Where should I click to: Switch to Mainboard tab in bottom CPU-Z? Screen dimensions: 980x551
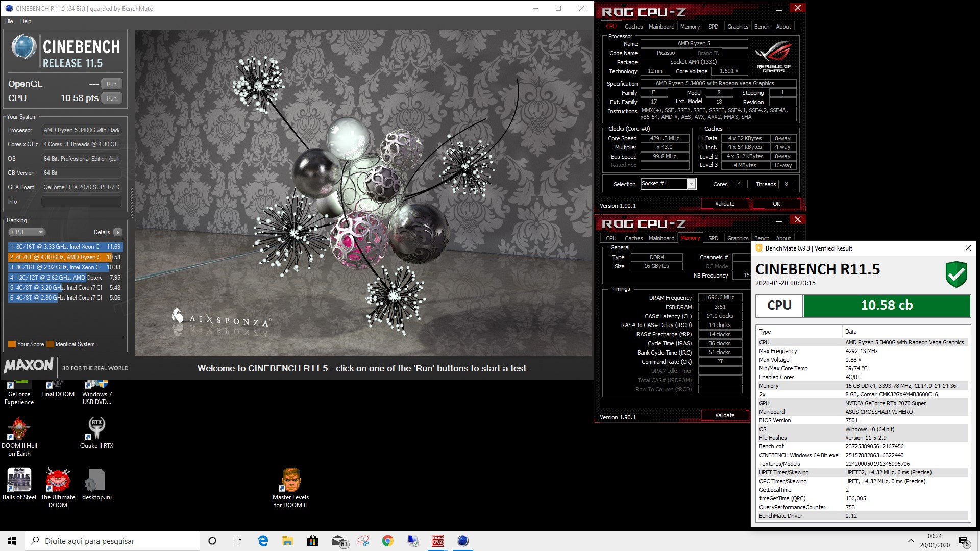coord(661,238)
